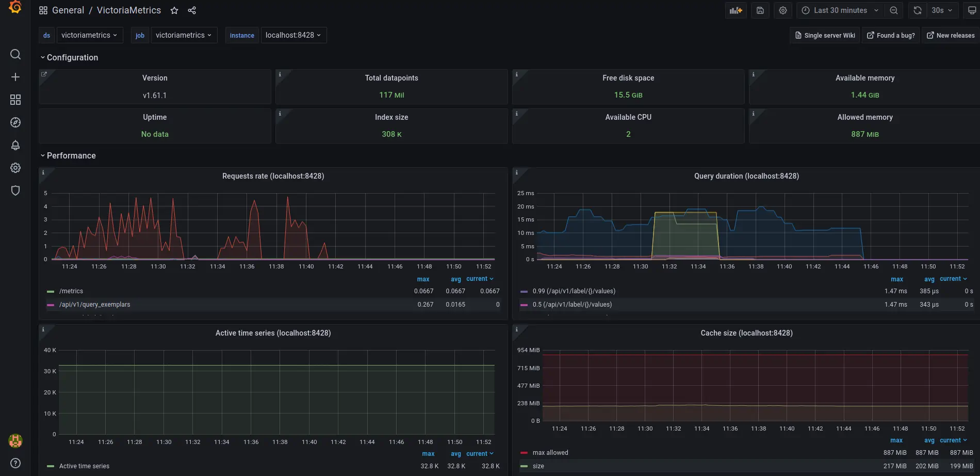Share dashboard using the share icon
This screenshot has width=980, height=476.
(192, 10)
